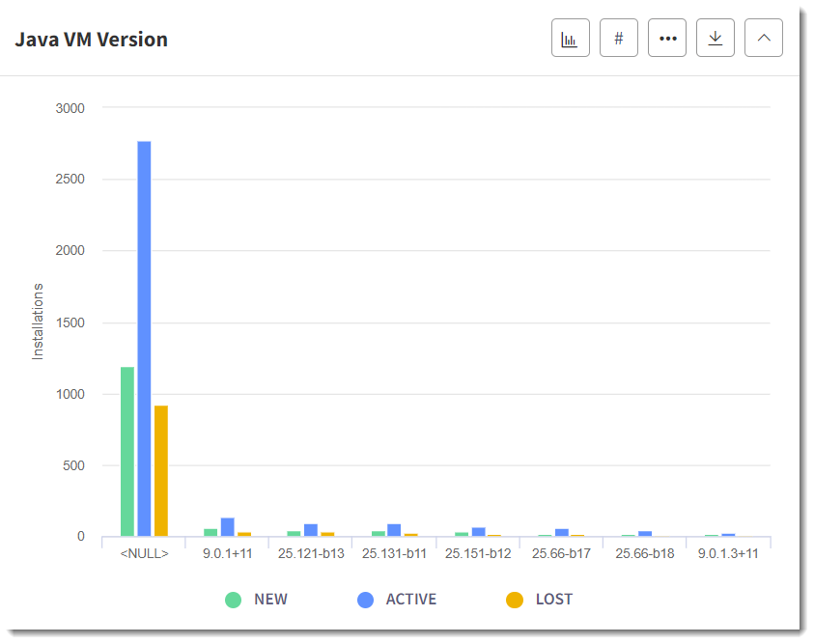The image size is (814, 644).
Task: Click the 25.66-b18 axis label
Action: [645, 553]
